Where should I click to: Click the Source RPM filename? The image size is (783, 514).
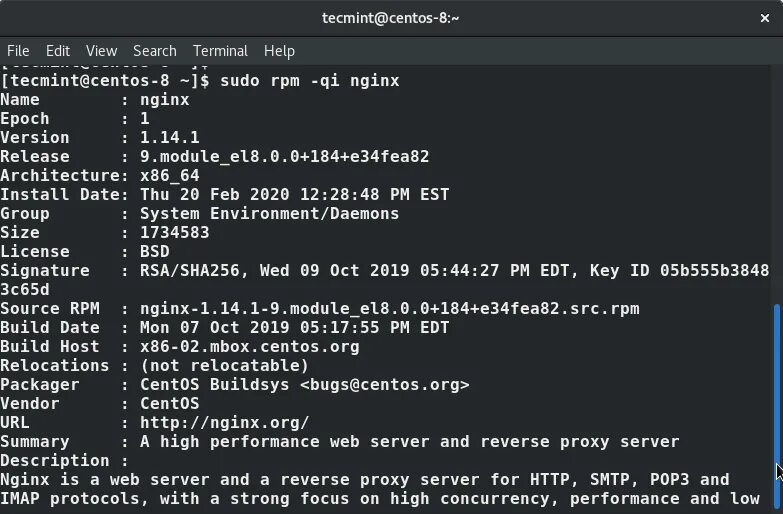[x=389, y=309]
